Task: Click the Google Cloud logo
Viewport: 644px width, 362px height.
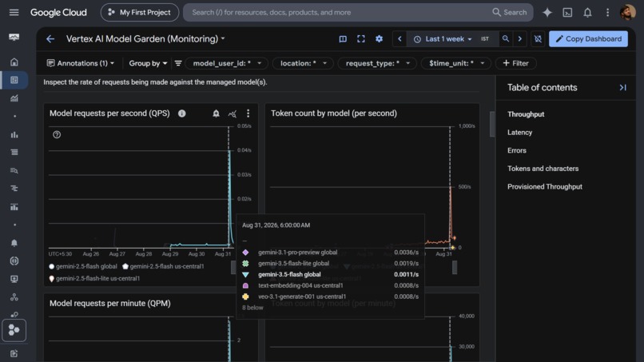Action: click(x=58, y=12)
